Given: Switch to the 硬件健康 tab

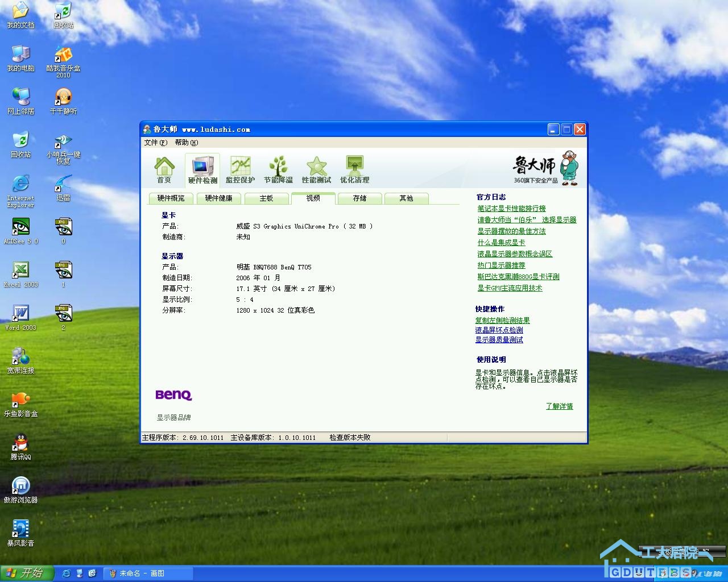Looking at the screenshot, I should (218, 198).
